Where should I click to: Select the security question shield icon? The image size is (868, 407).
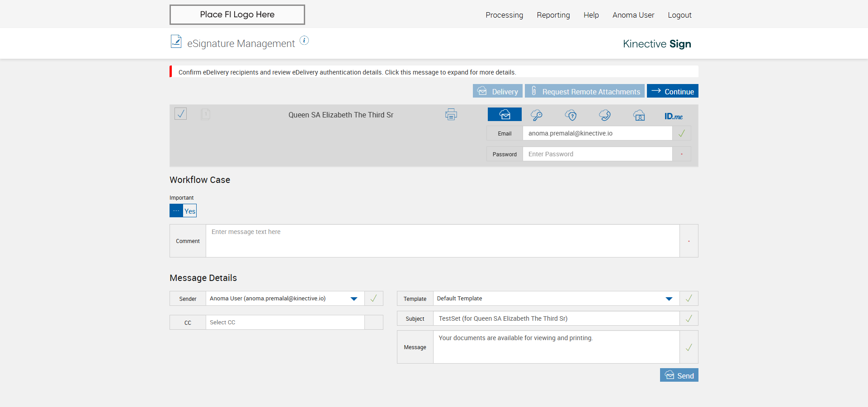tap(571, 115)
